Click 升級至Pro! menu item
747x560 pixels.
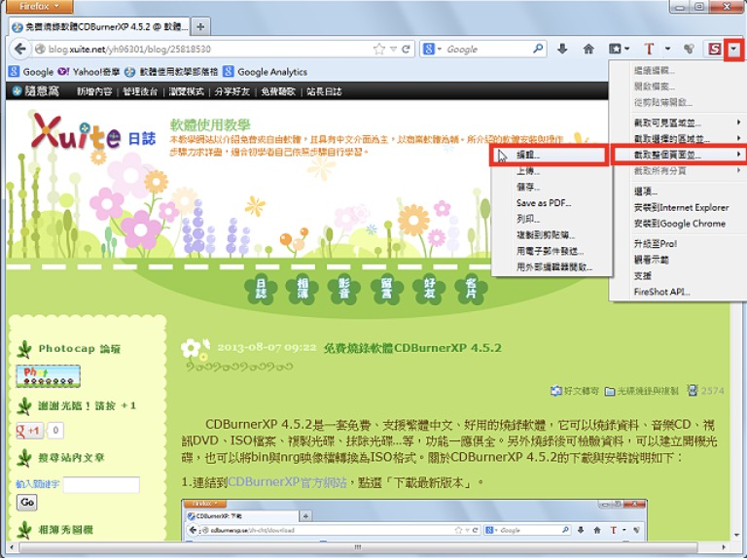[678, 244]
